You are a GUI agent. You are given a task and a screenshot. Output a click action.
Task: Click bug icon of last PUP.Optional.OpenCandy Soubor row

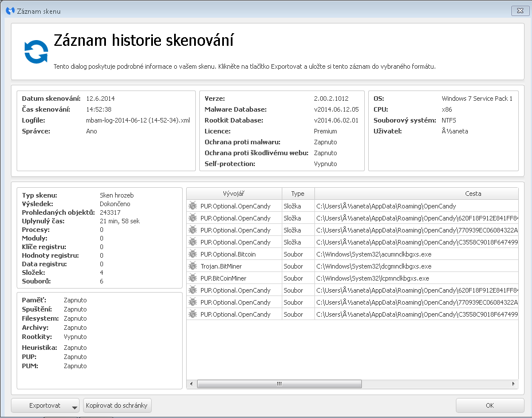pos(193,314)
